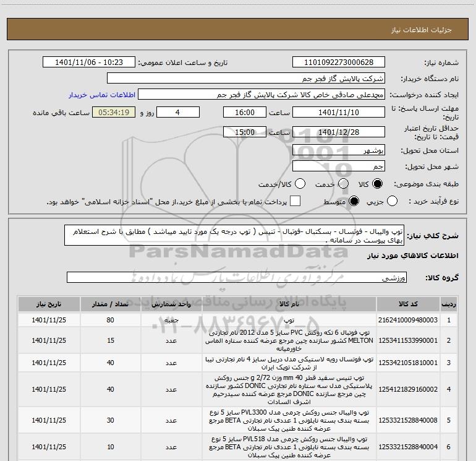Click quantity 10 in row 6
The image size is (476, 461).
point(110,447)
